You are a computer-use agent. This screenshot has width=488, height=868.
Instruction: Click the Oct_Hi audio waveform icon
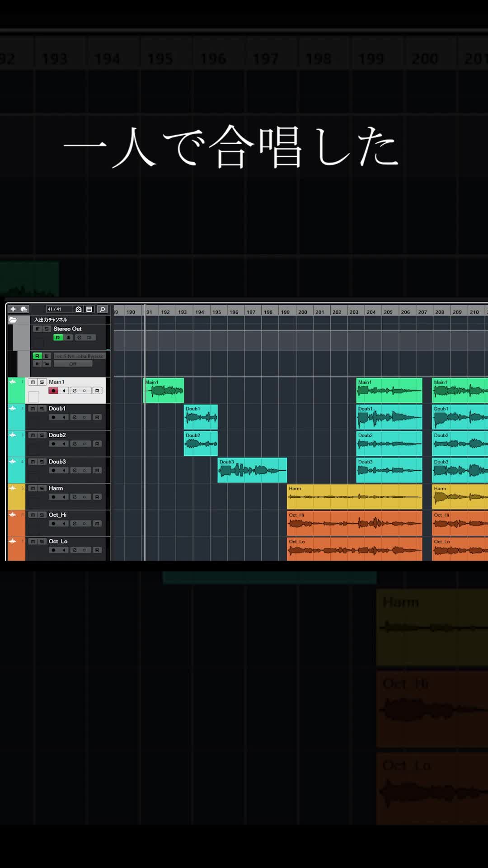point(13,514)
